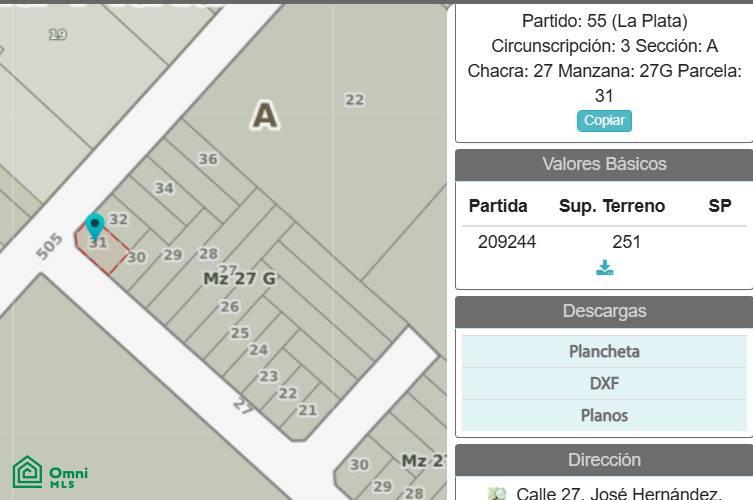Click parcel 21 on the map
This screenshot has height=500, width=753.
[x=308, y=410]
